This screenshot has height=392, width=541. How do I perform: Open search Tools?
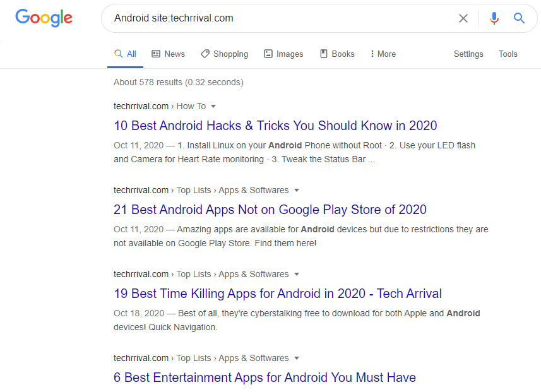click(508, 54)
